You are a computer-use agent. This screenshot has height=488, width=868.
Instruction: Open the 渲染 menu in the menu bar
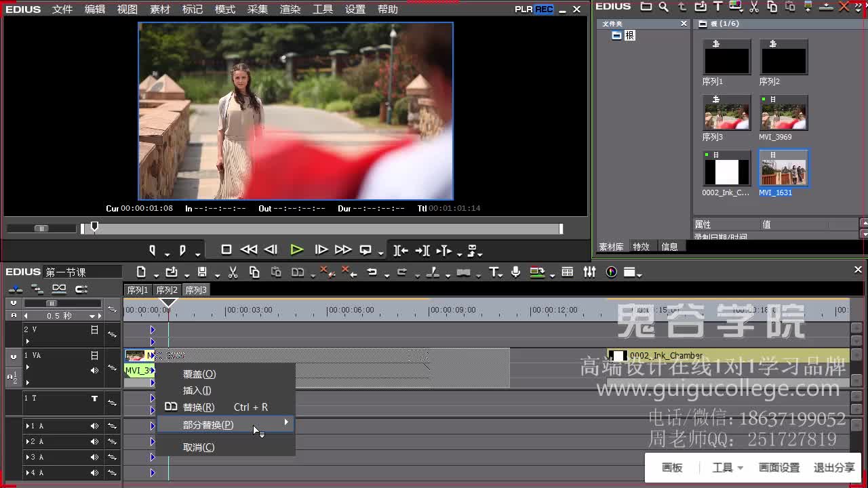(290, 9)
